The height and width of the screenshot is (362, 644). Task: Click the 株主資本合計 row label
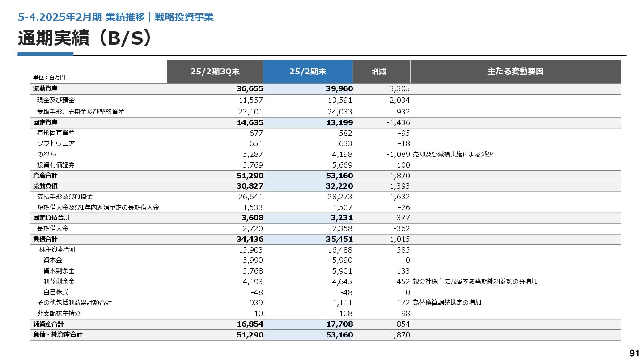click(58, 249)
